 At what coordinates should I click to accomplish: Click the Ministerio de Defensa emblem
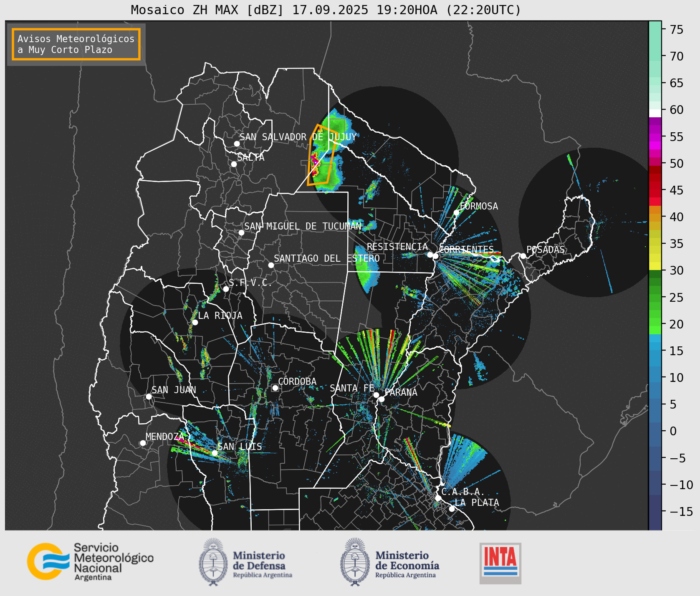click(x=214, y=562)
